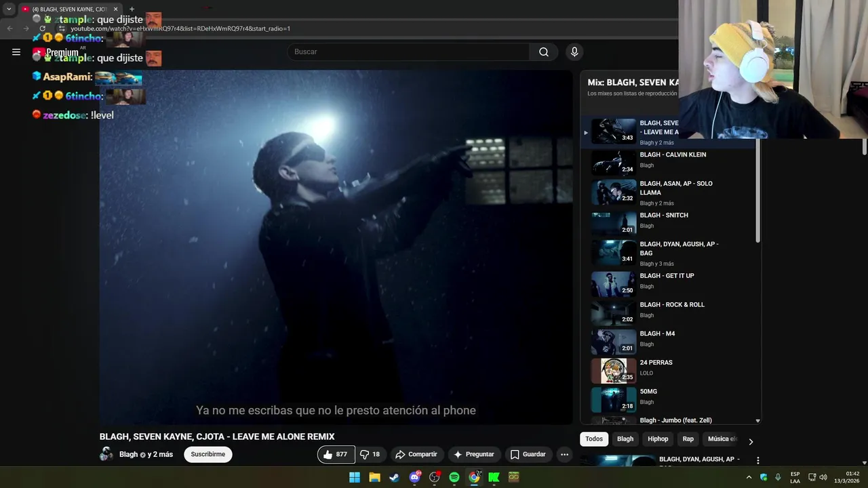Open clock and date 01:42 panel
868x488 pixels.
pyautogui.click(x=848, y=477)
